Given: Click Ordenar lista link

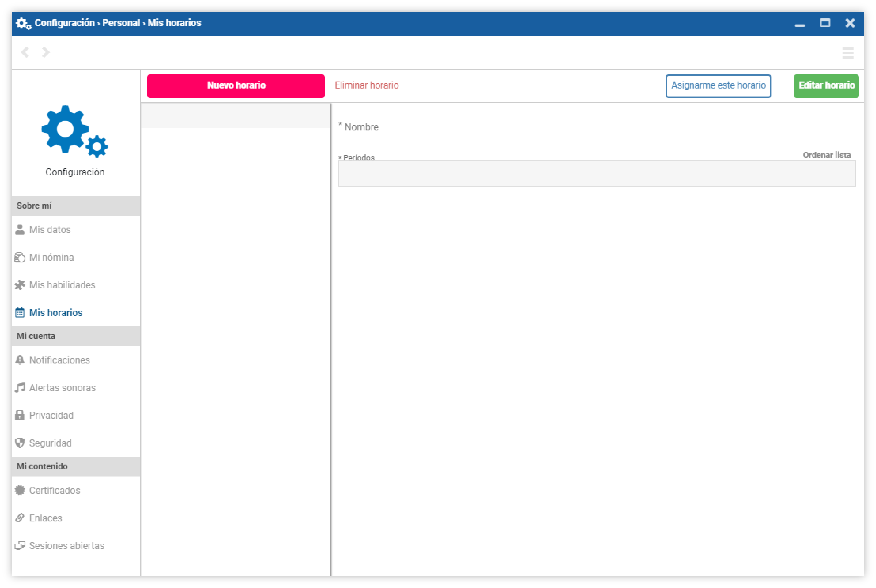Looking at the screenshot, I should click(826, 155).
